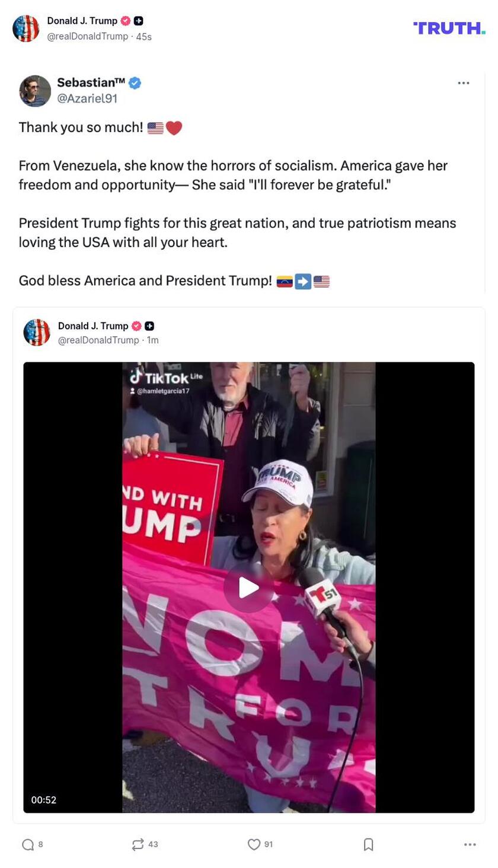Expand options beside Donald J. Trump's name badge
The width and height of the screenshot is (498, 868).
click(x=138, y=21)
